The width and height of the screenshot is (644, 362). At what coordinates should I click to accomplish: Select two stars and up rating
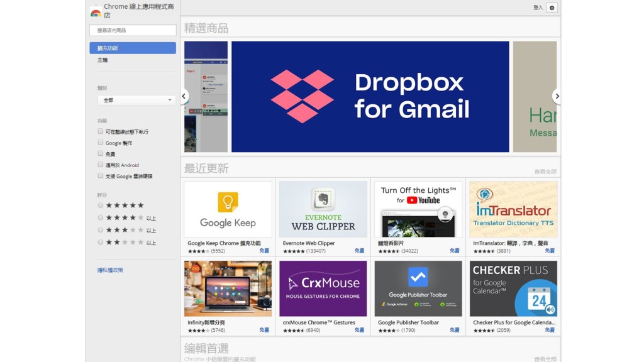click(x=100, y=242)
